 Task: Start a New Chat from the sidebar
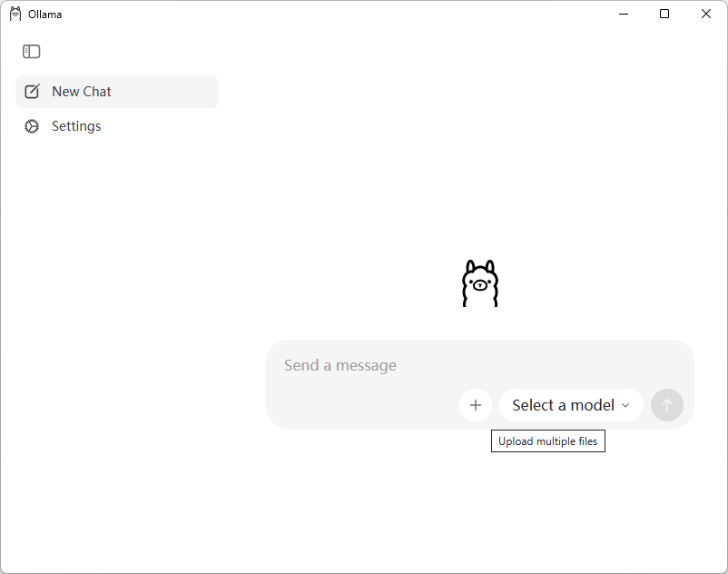(x=117, y=92)
